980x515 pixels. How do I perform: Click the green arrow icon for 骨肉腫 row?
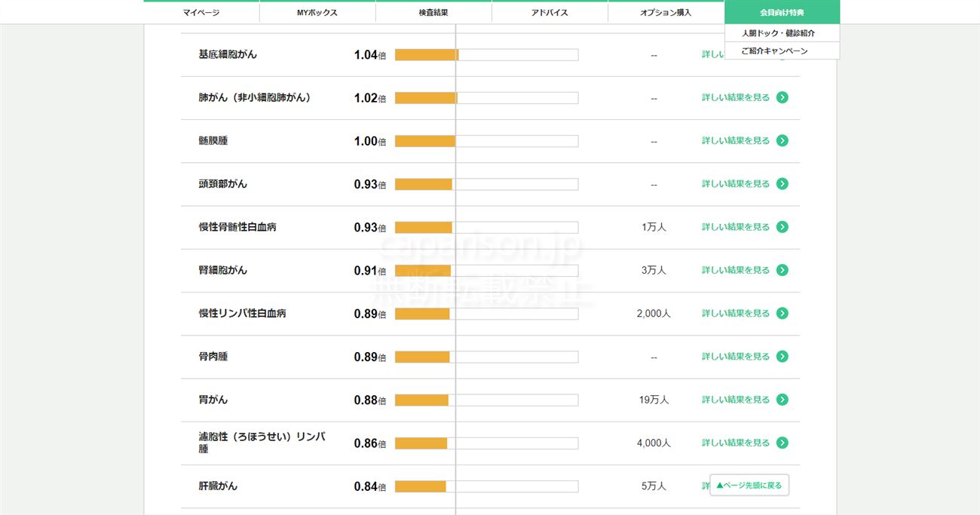(782, 356)
